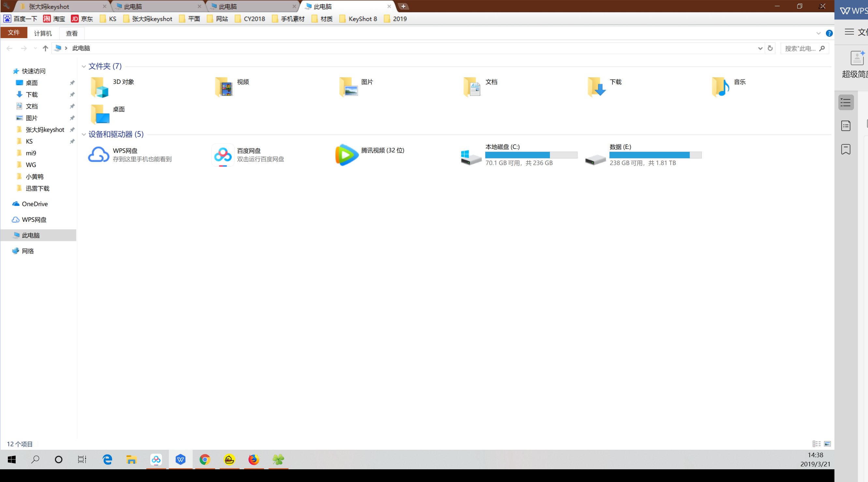This screenshot has height=482, width=868.
Task: Open the WPS网盘 cloud drive icon
Action: (x=98, y=155)
